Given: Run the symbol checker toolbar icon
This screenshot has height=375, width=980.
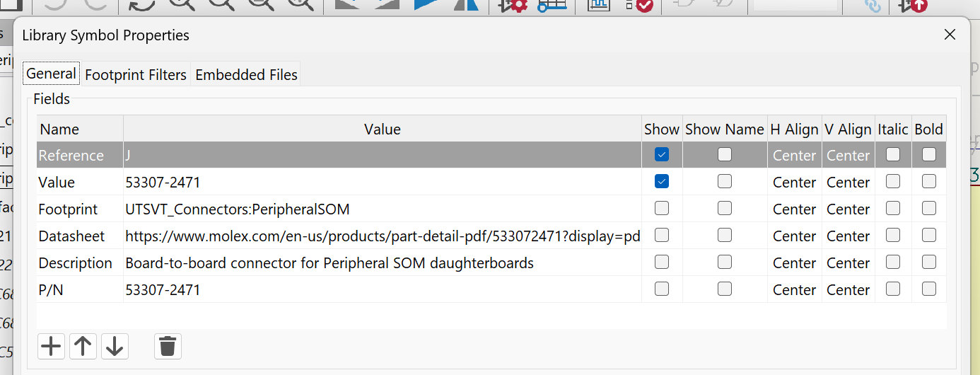Looking at the screenshot, I should (639, 6).
